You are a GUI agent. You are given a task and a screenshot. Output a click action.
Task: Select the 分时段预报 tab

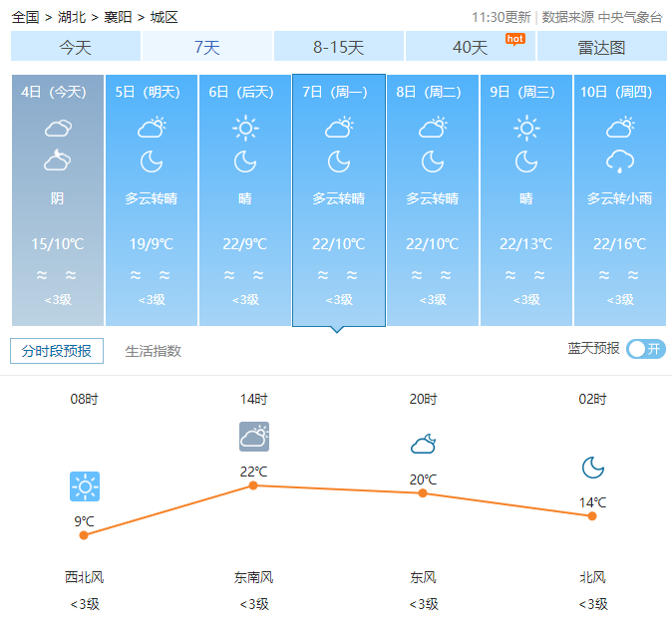(x=57, y=351)
